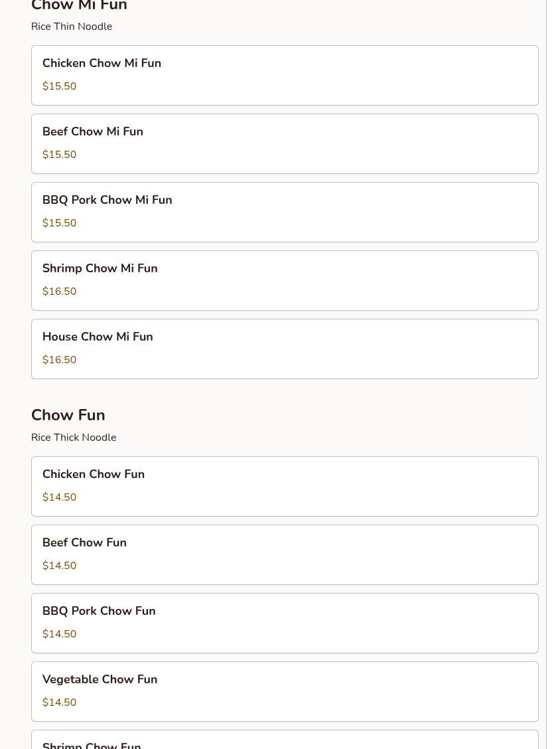Choose BBQ Pork Chow Mi Fun

(x=285, y=212)
